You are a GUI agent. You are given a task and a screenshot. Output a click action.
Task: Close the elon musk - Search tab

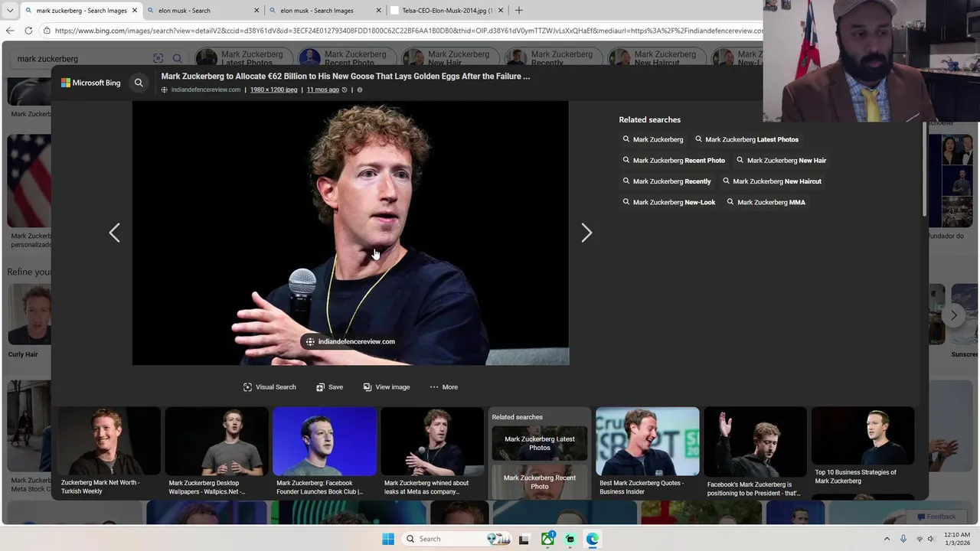tap(256, 11)
